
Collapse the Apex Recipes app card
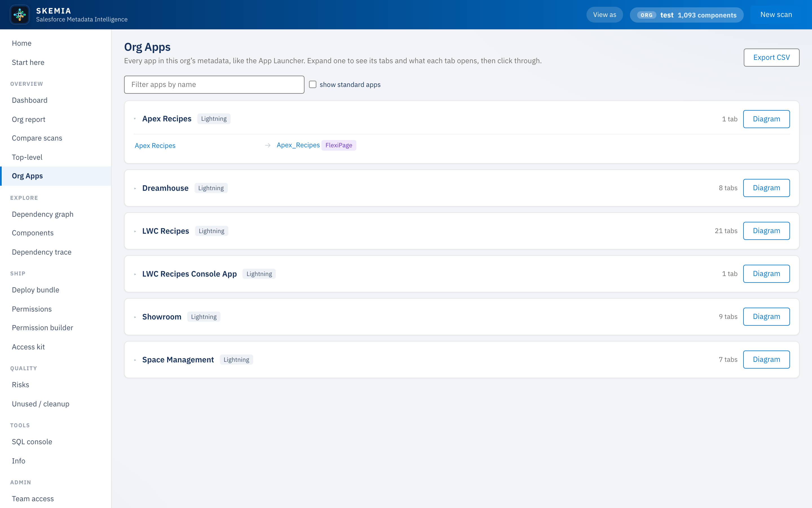135,119
